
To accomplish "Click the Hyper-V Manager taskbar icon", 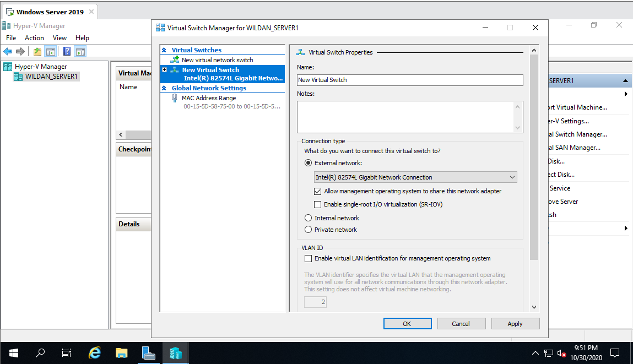I will (176, 353).
